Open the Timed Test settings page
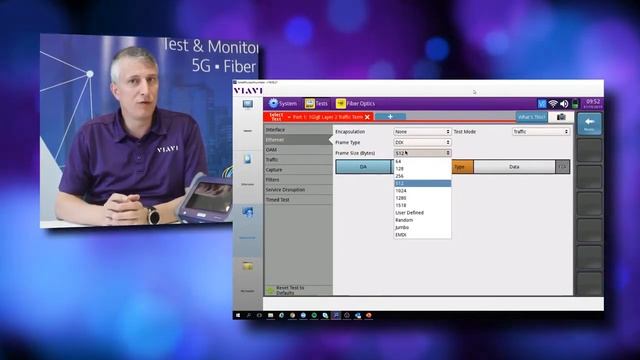The width and height of the screenshot is (640, 360). pyautogui.click(x=298, y=200)
